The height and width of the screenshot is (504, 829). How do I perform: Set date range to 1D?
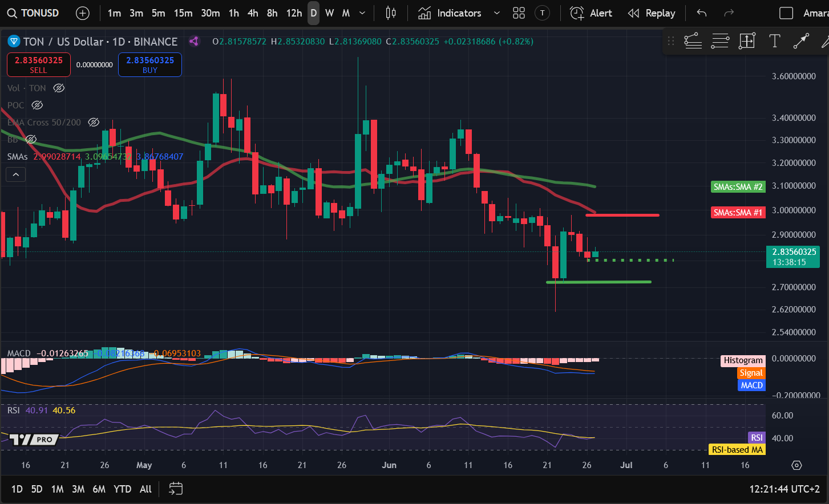click(x=17, y=489)
